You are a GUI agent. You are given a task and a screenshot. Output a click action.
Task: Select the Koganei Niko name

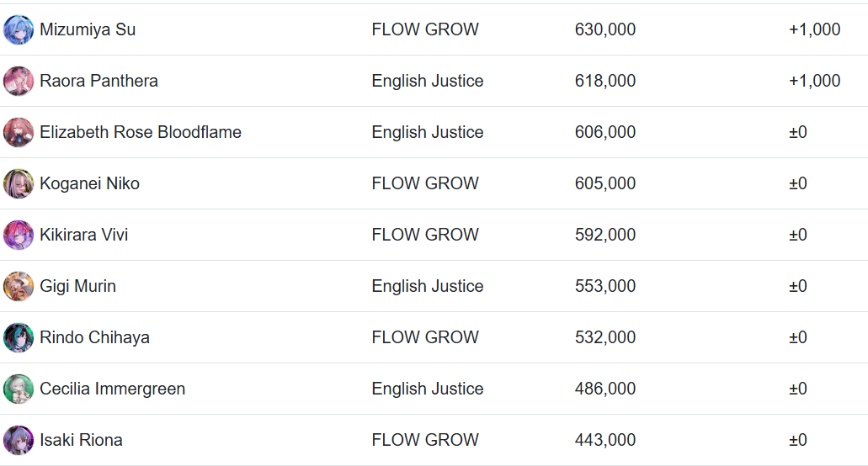pyautogui.click(x=89, y=183)
